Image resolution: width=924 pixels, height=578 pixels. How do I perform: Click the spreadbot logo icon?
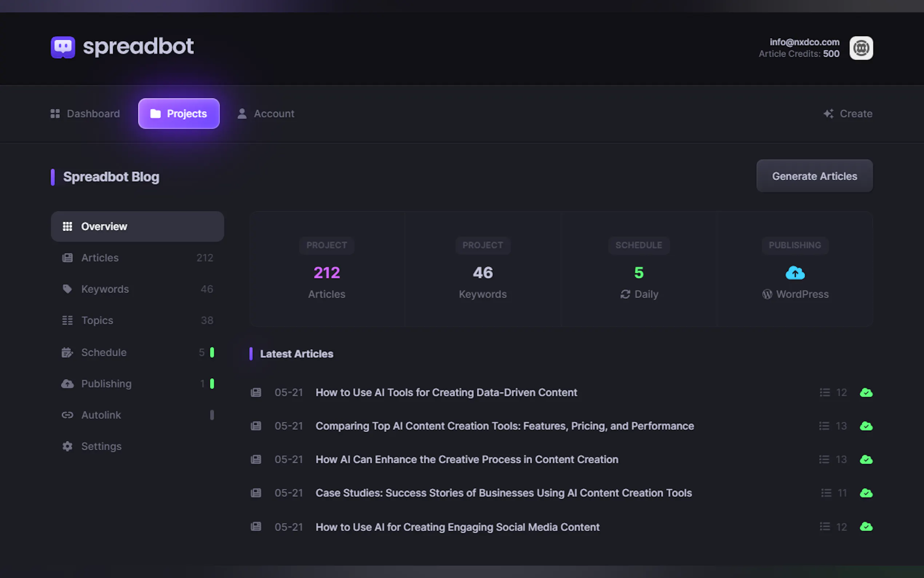tap(63, 47)
